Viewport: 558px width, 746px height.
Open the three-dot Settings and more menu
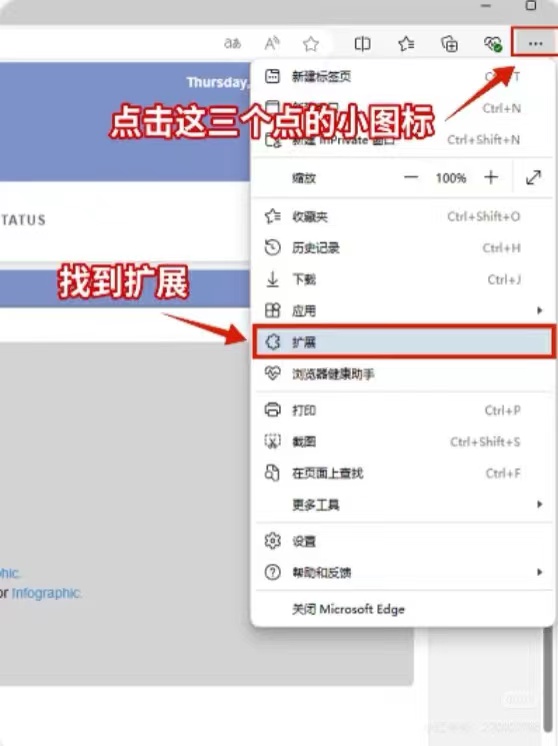535,44
